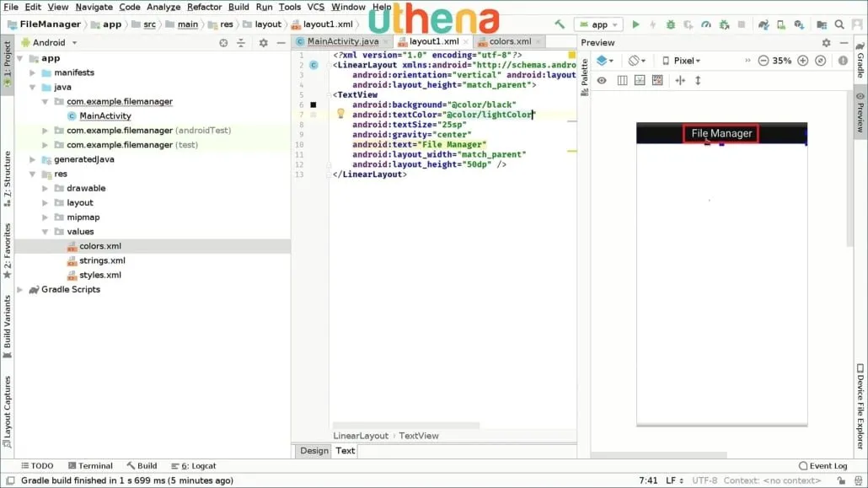Toggle the Build Variants tool window
This screenshot has width=868, height=488.
[x=8, y=327]
